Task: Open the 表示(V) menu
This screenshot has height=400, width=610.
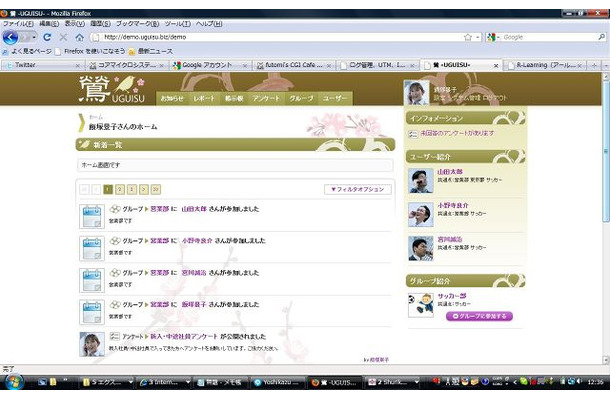Action: click(75, 23)
